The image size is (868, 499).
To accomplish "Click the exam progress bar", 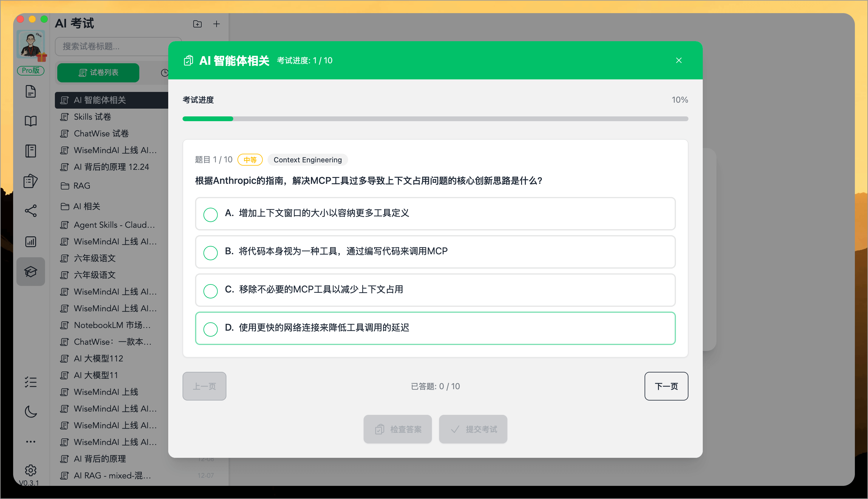I will 435,118.
